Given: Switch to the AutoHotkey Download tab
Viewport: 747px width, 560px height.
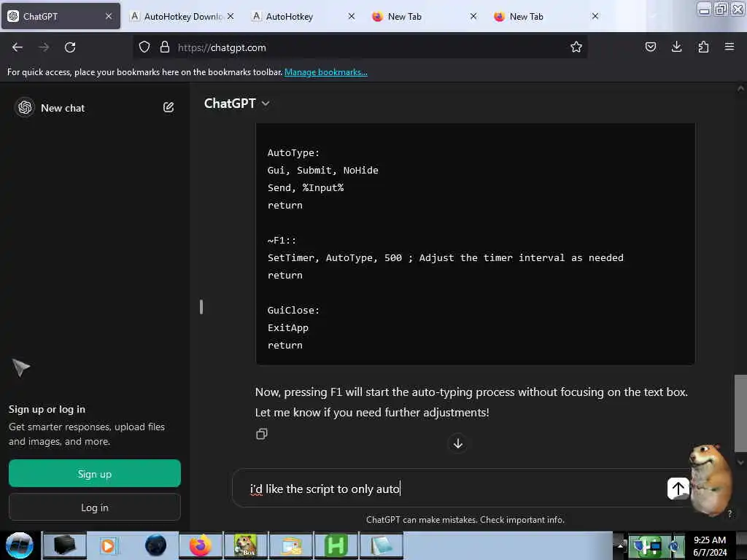Looking at the screenshot, I should [182, 16].
